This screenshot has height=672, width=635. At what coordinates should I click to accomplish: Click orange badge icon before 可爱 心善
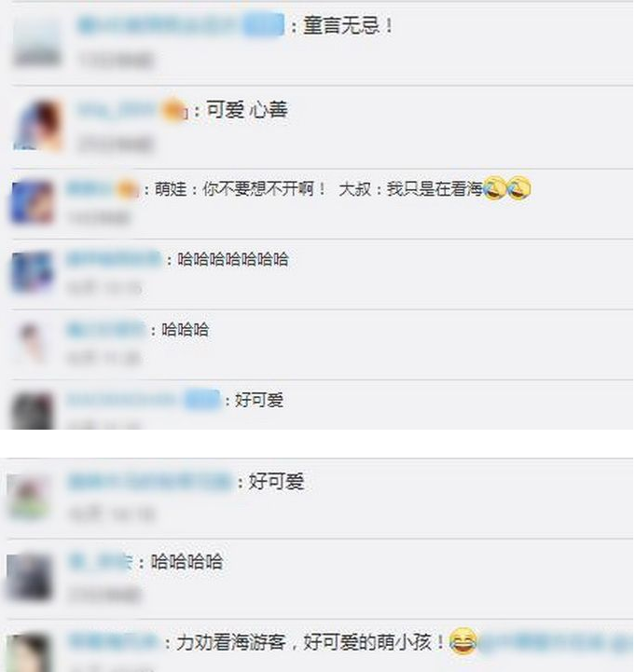pyautogui.click(x=173, y=111)
